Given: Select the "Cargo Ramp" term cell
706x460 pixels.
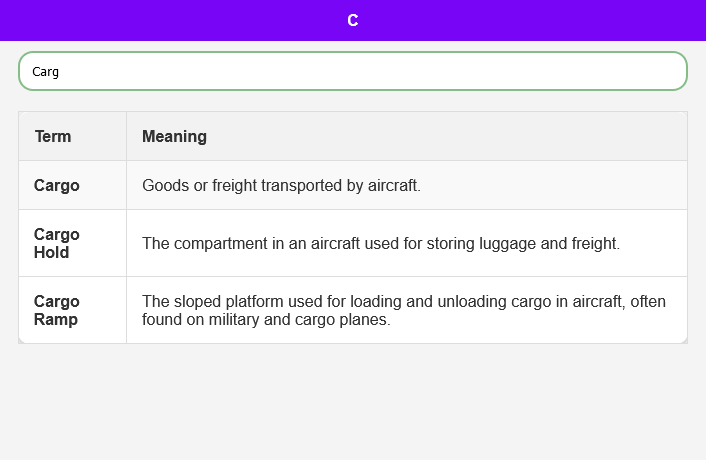Looking at the screenshot, I should click(x=57, y=310).
